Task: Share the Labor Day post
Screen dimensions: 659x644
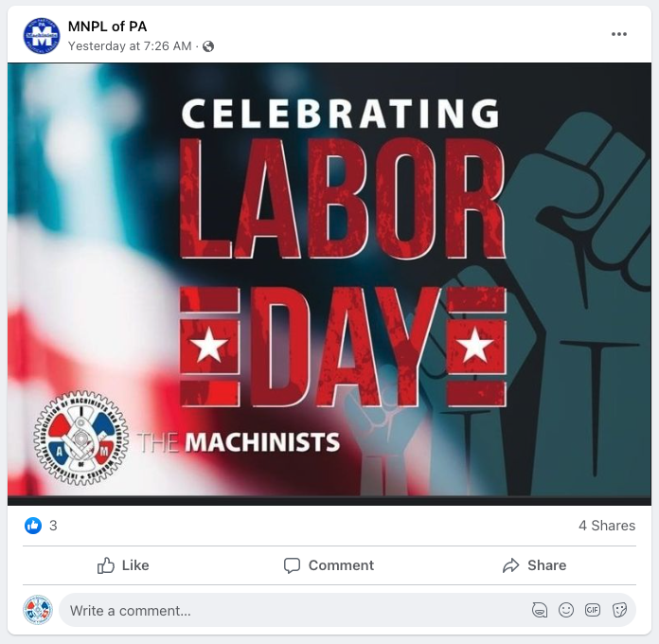Action: pyautogui.click(x=534, y=565)
